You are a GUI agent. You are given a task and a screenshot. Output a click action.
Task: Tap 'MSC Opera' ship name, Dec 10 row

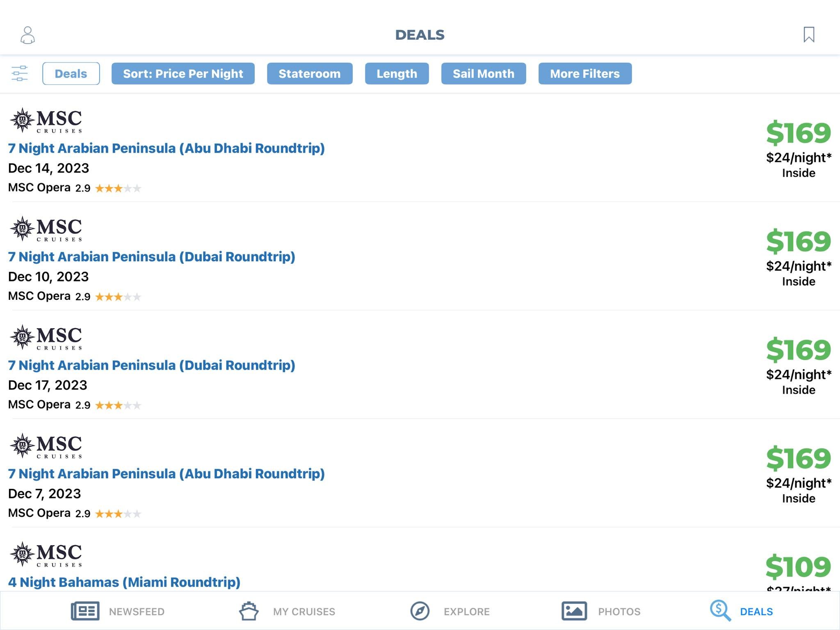39,296
